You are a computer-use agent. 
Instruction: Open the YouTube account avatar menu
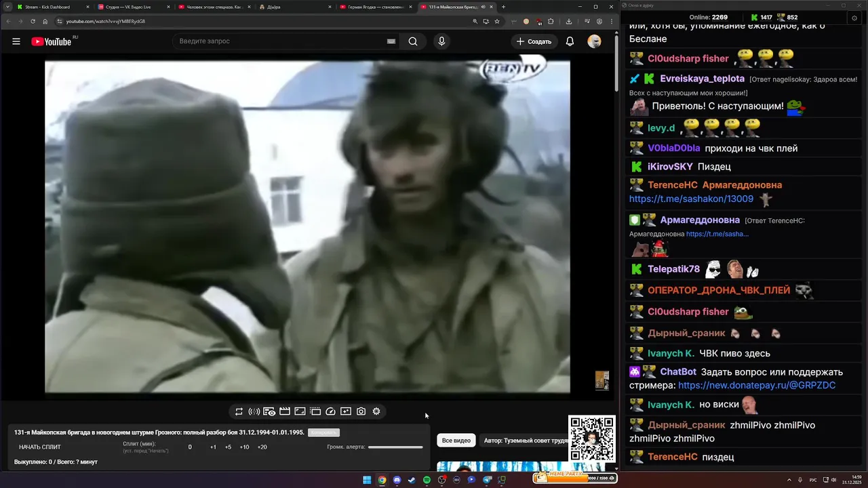click(594, 41)
